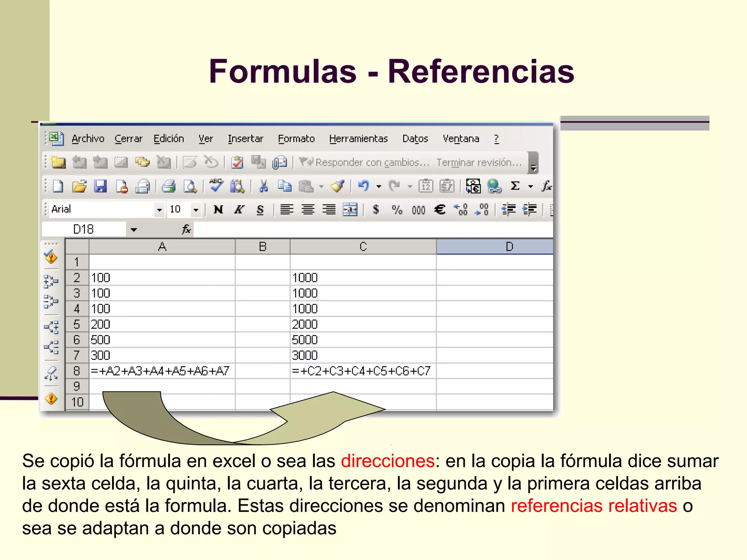
Task: Click the Trace Precedents auditing icon
Action: tap(51, 281)
